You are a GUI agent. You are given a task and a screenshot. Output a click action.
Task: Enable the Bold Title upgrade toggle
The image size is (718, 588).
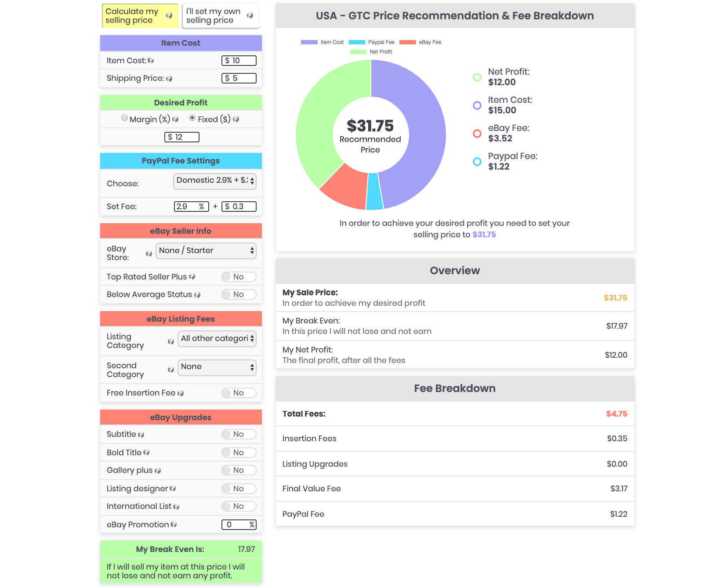coord(239,453)
